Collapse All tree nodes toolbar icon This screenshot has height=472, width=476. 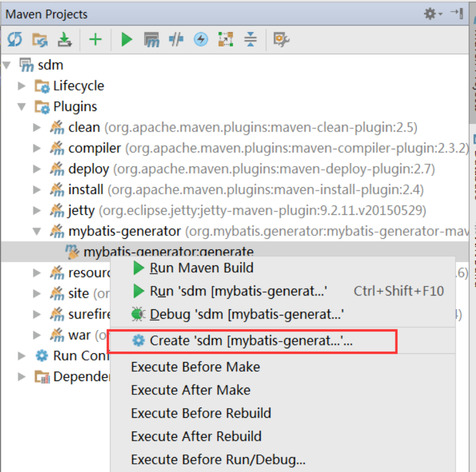(251, 39)
